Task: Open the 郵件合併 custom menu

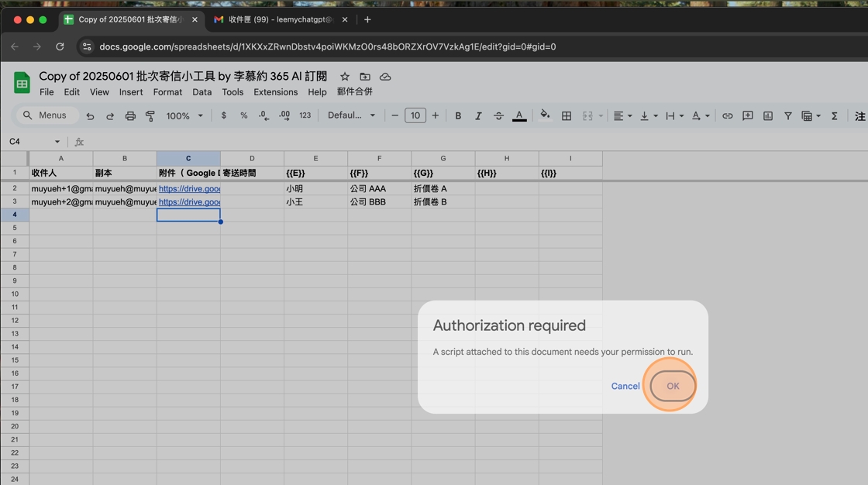Action: pyautogui.click(x=355, y=91)
